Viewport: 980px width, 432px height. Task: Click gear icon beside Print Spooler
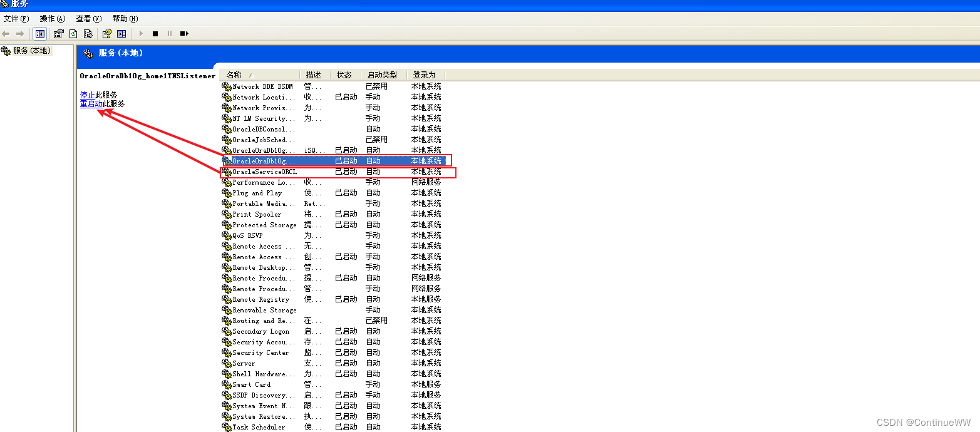coord(227,214)
